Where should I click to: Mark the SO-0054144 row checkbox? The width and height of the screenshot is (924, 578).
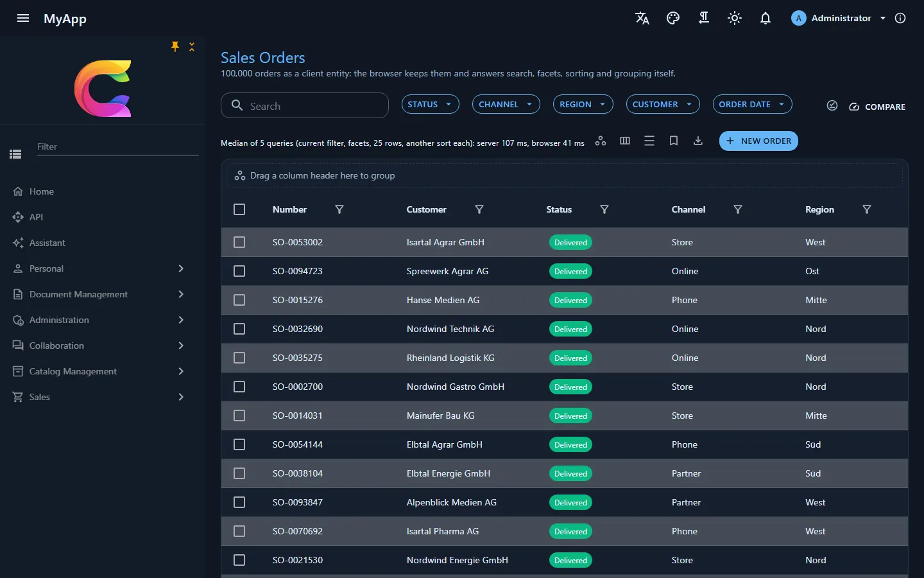(239, 444)
